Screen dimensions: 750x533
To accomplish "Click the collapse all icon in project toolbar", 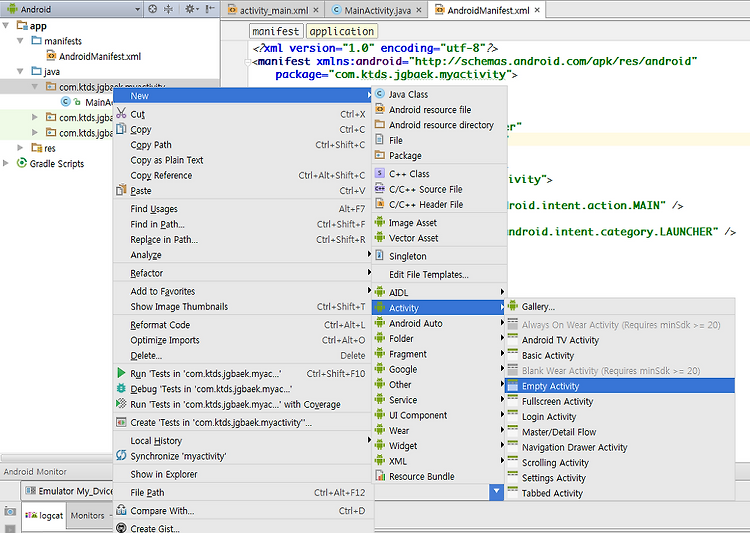I will (168, 9).
